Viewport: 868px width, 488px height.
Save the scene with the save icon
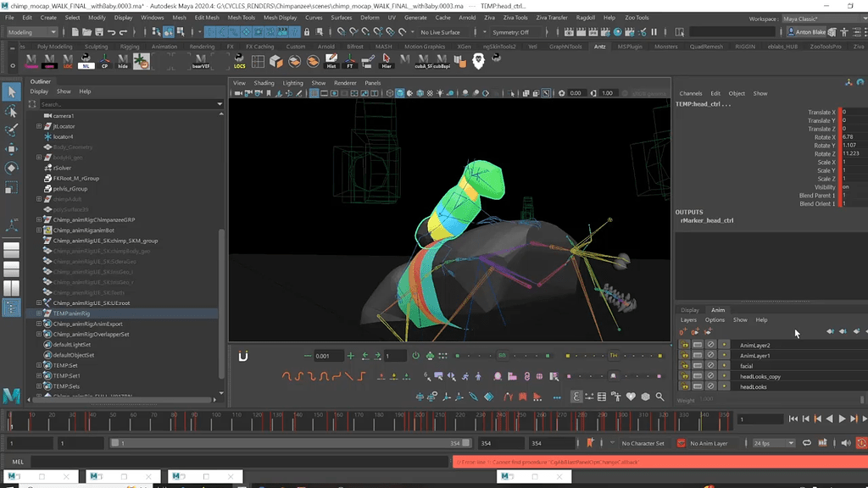point(99,30)
